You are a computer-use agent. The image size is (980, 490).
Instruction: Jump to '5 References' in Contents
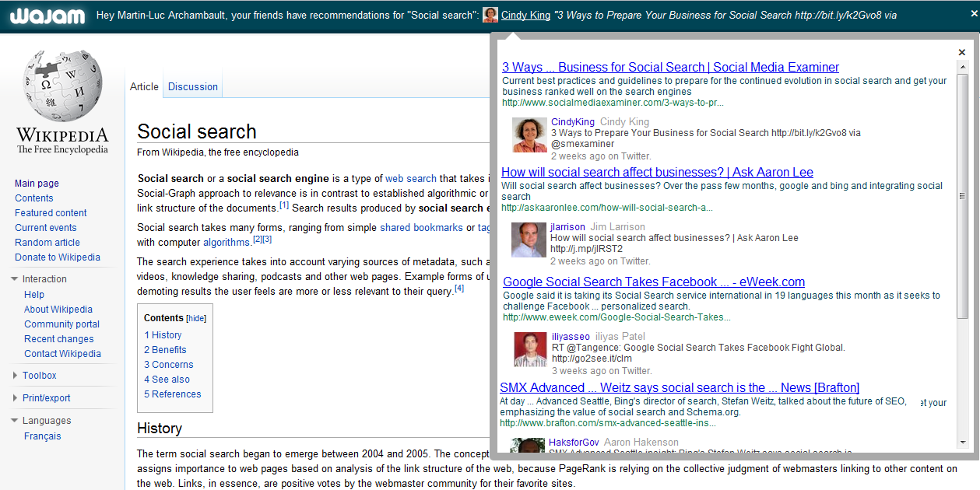173,394
